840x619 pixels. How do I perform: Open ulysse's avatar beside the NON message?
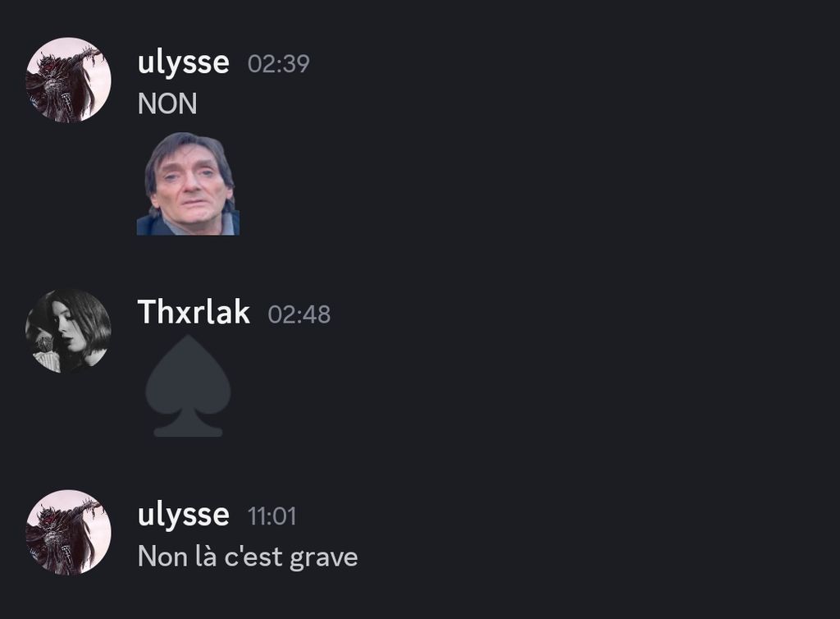(69, 80)
